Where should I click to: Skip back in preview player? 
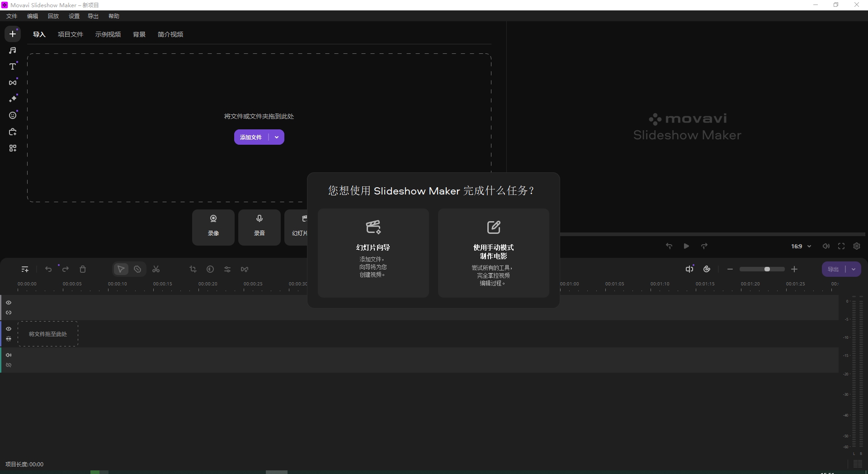[669, 246]
